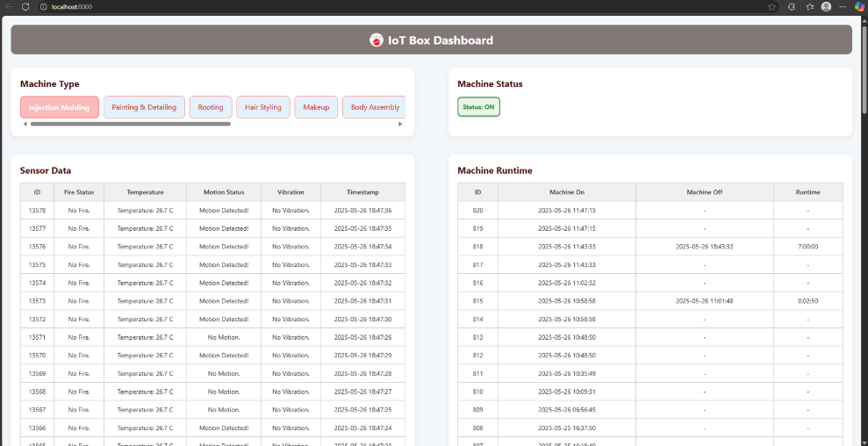Image resolution: width=868 pixels, height=446 pixels.
Task: Open site information icon beside localhost address
Action: pyautogui.click(x=44, y=6)
